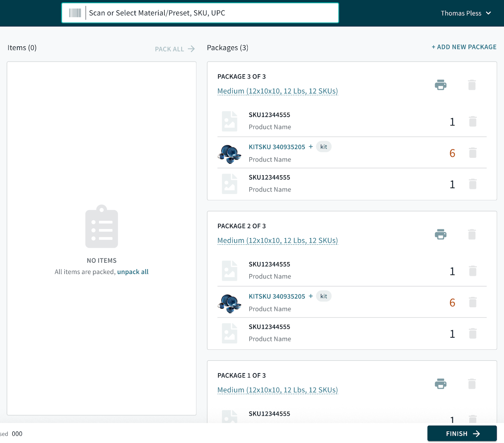
Task: Delete Package 1 of 3 with its trash icon
Action: 472,383
